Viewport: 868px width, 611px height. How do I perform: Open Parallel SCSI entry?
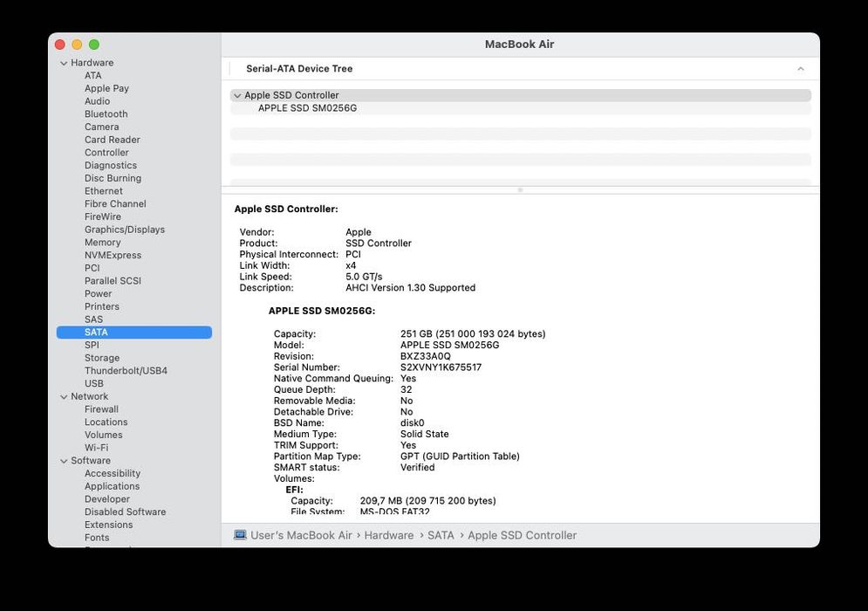[113, 281]
